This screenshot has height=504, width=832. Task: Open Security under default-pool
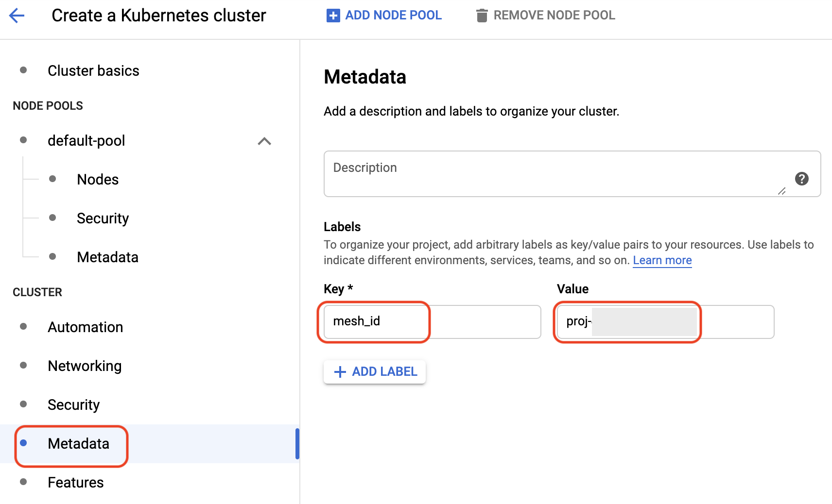[103, 218]
